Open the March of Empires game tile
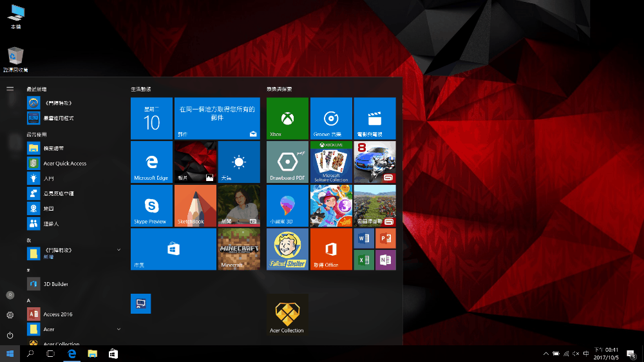This screenshot has height=362, width=644. (x=375, y=205)
